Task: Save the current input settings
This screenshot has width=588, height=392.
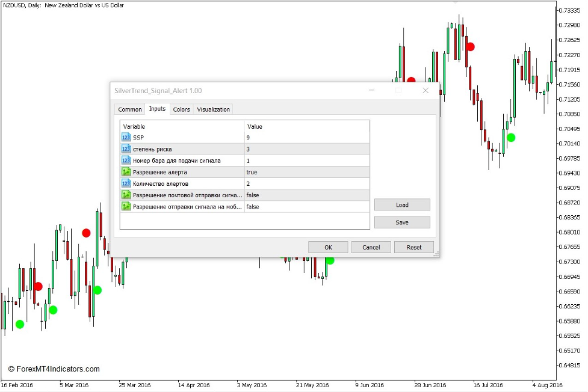Action: 402,222
